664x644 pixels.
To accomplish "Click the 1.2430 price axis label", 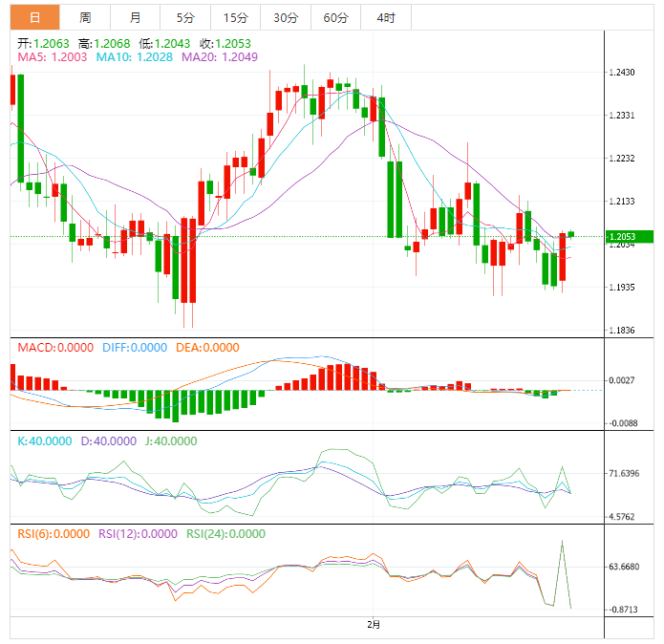I will (623, 73).
